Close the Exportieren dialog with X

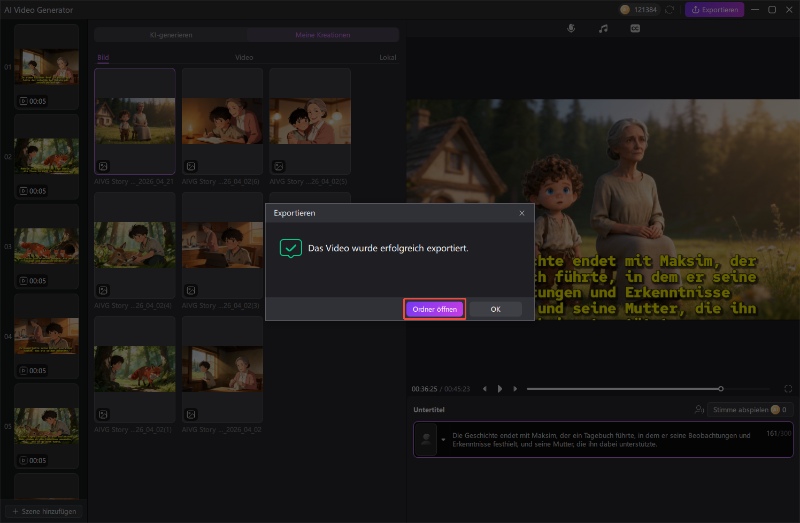pyautogui.click(x=521, y=213)
